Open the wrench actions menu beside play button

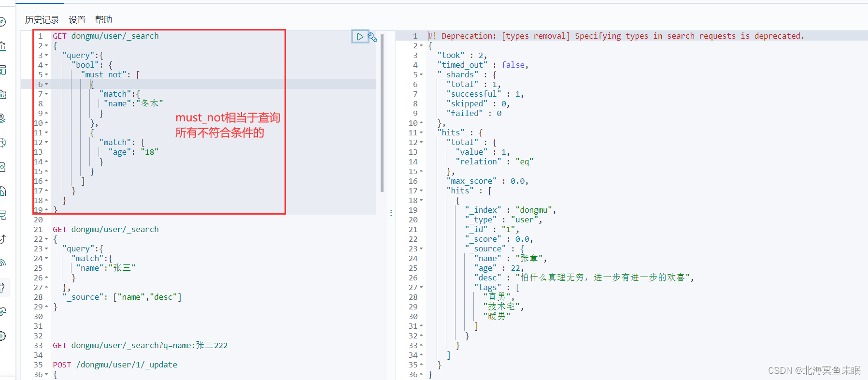click(x=372, y=37)
